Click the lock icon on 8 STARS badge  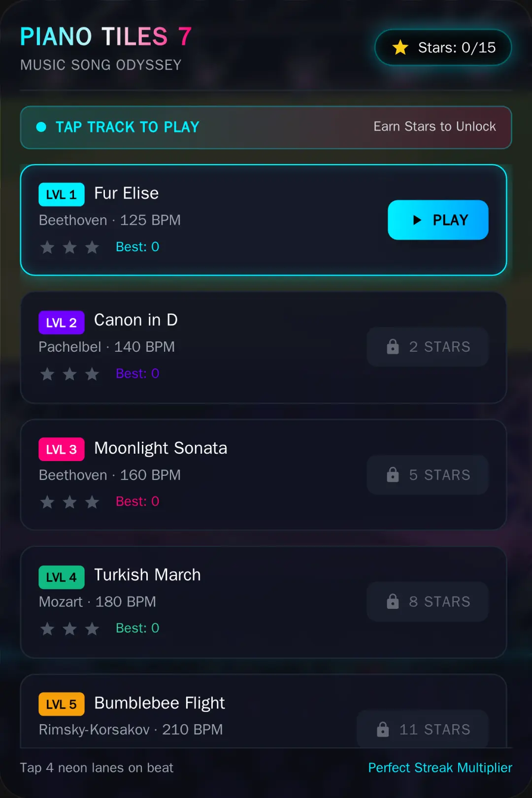click(393, 601)
